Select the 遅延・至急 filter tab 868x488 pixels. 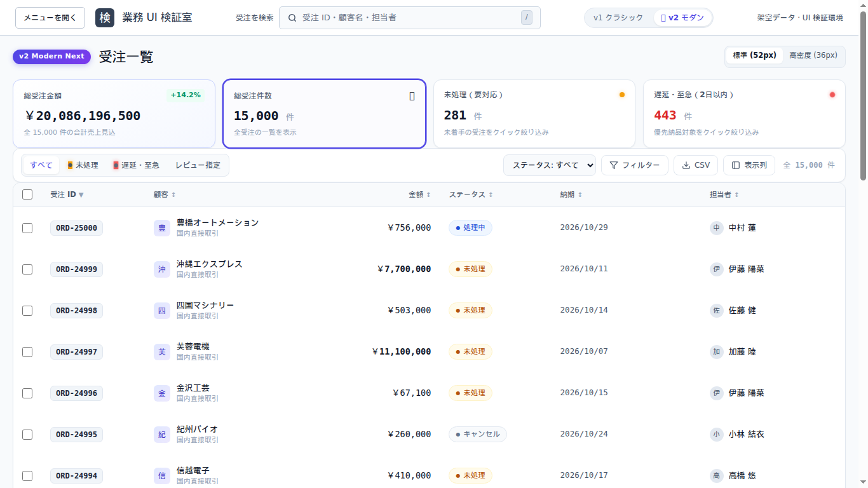pyautogui.click(x=136, y=165)
